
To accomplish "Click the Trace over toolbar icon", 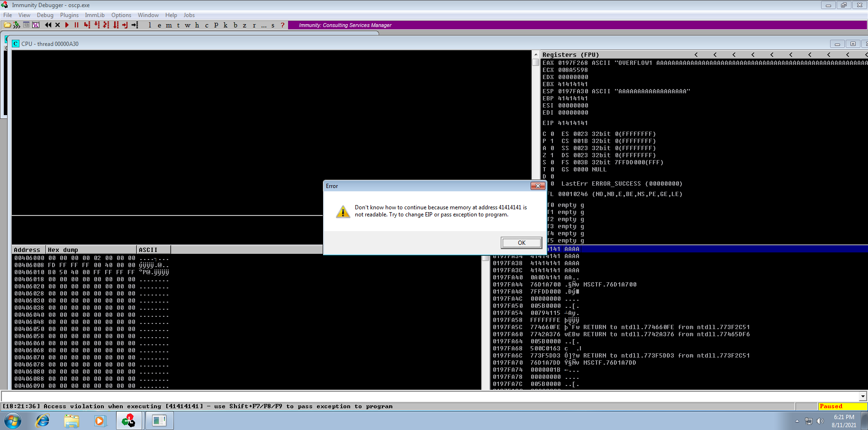I will point(116,25).
